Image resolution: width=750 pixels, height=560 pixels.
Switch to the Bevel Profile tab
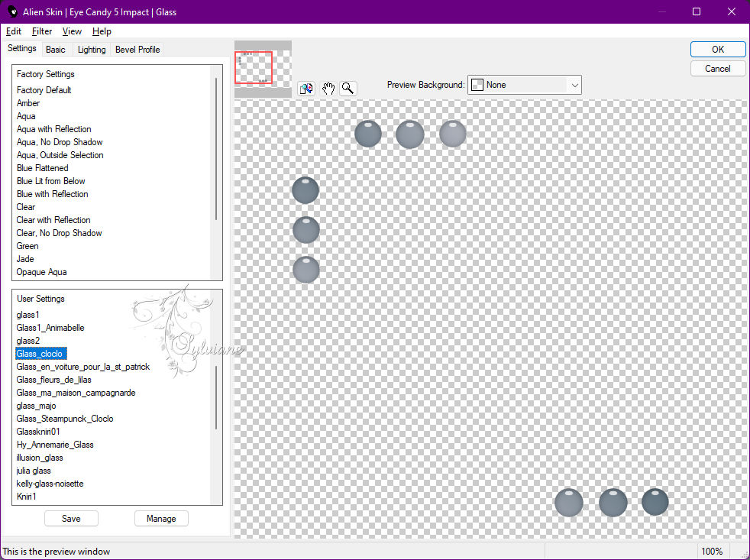coord(137,50)
